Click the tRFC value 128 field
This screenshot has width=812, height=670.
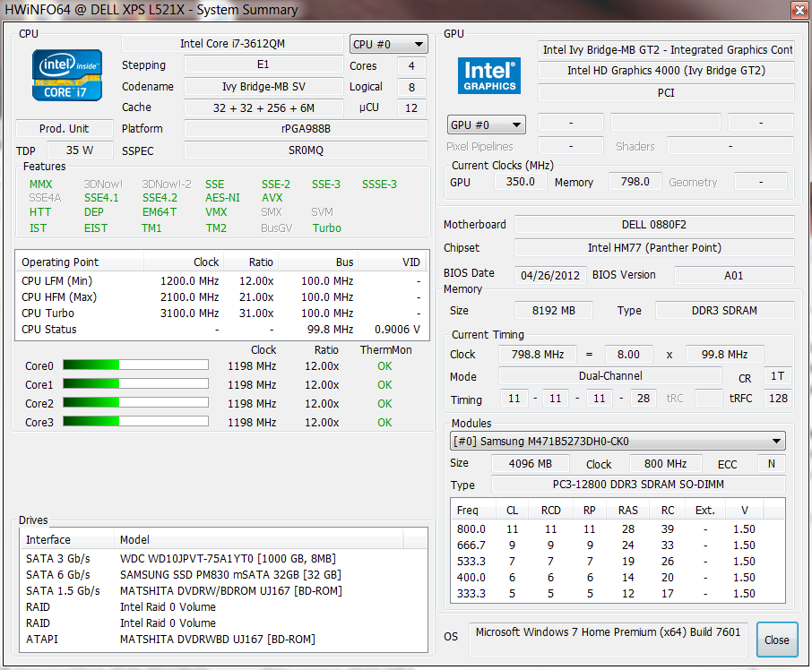point(778,399)
